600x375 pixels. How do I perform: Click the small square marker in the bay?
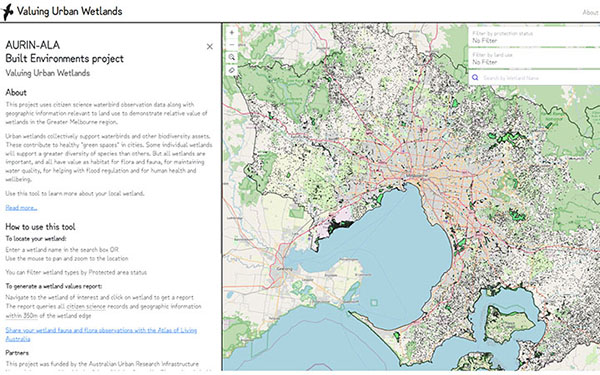tap(374, 303)
